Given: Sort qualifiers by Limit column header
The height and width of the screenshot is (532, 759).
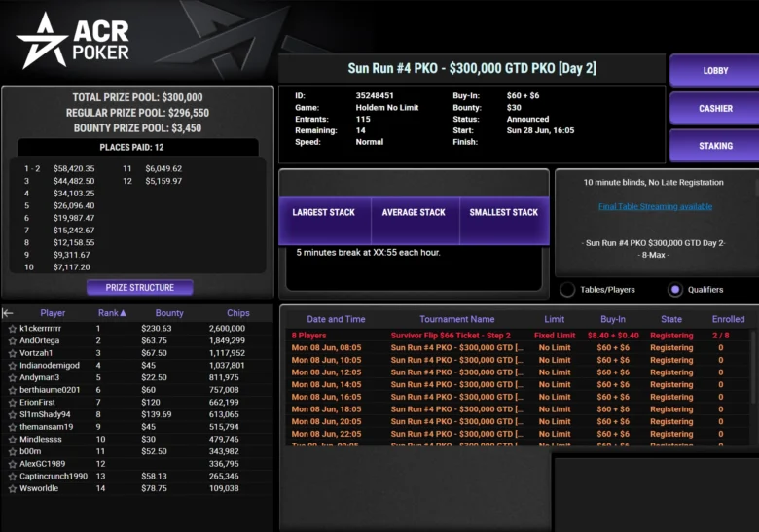Looking at the screenshot, I should 555,319.
